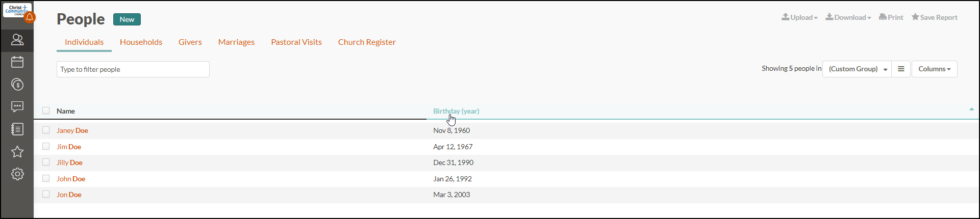The width and height of the screenshot is (980, 219).
Task: Check the box next to Jon Doe
Action: click(46, 194)
